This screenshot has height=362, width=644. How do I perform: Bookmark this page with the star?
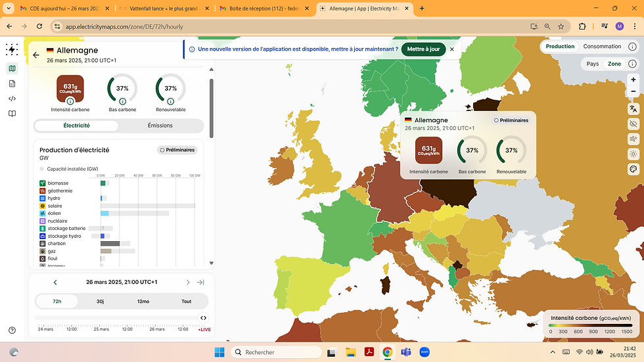tap(561, 26)
